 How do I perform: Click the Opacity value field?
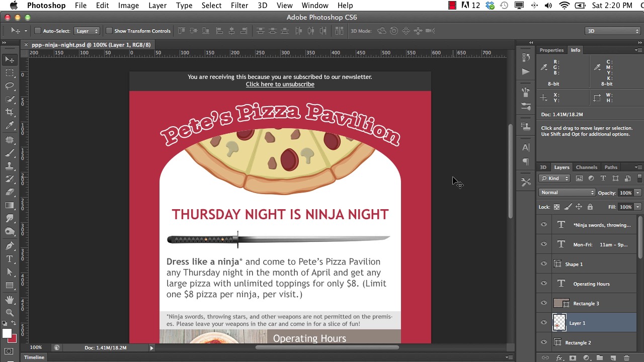625,193
